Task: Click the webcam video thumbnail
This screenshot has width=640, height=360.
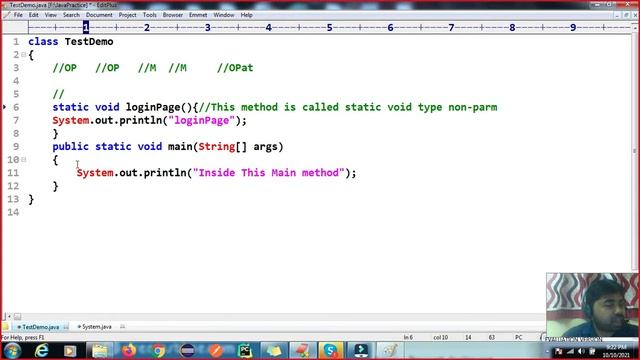Action: point(593,305)
